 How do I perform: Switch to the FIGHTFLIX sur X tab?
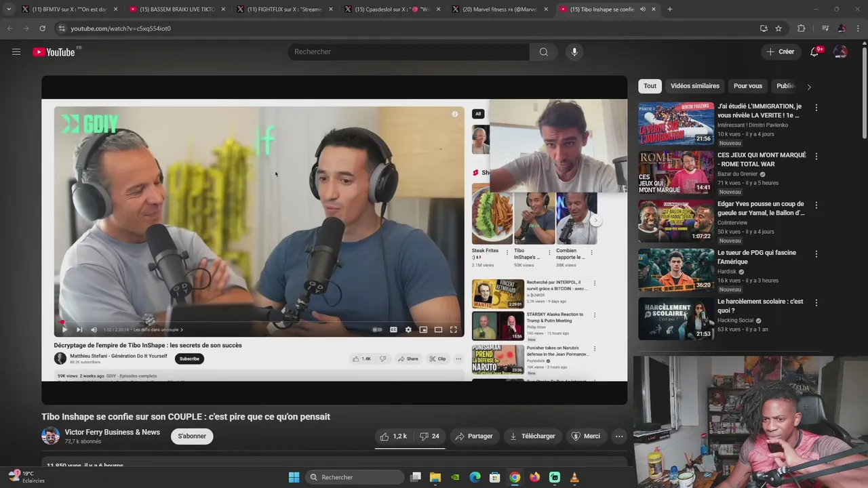point(283,9)
